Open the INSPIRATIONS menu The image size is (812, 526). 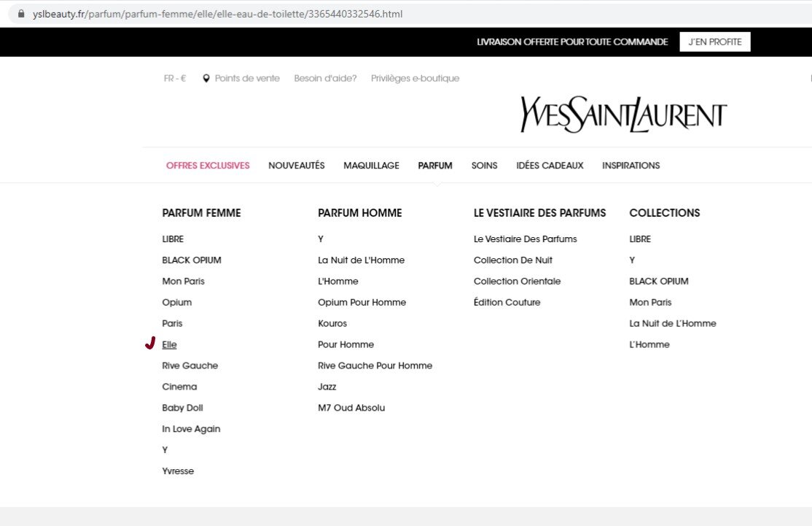point(631,165)
